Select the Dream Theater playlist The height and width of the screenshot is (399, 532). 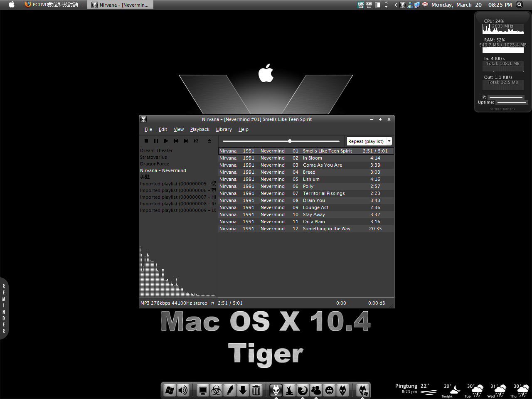(x=156, y=150)
